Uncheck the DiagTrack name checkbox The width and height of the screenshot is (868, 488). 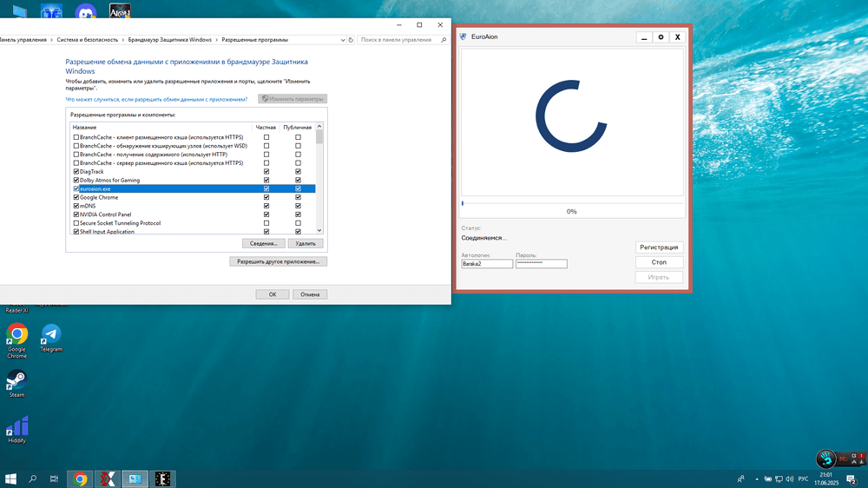(x=76, y=172)
